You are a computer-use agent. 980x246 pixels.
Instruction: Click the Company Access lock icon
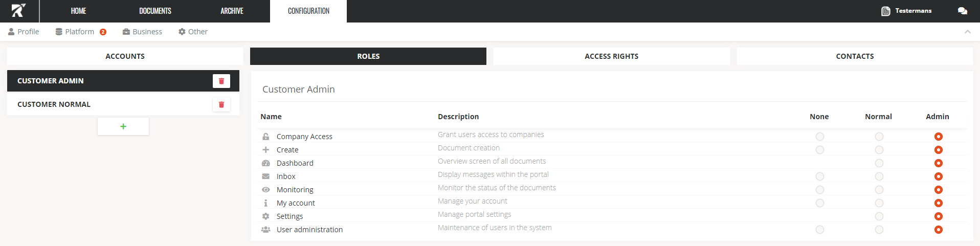click(266, 137)
